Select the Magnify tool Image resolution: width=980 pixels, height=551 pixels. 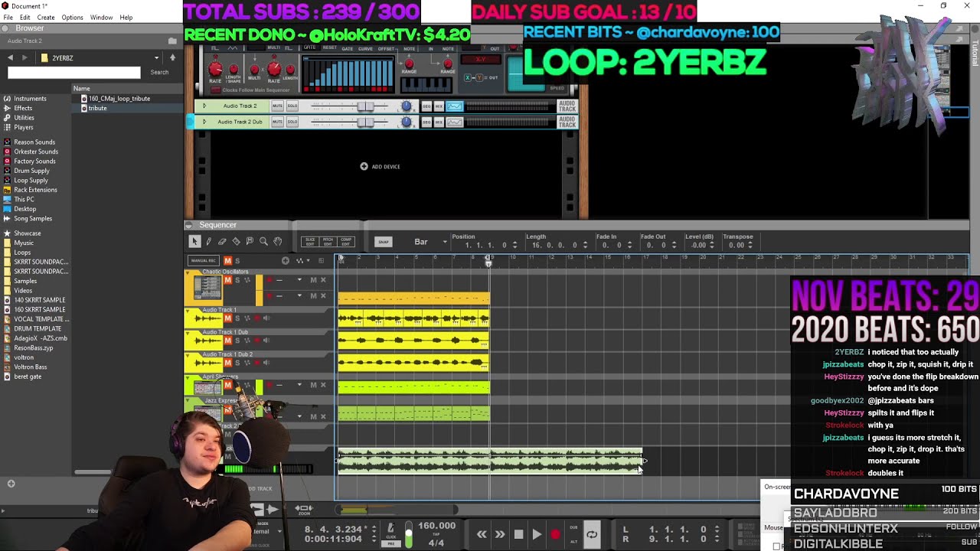click(263, 241)
